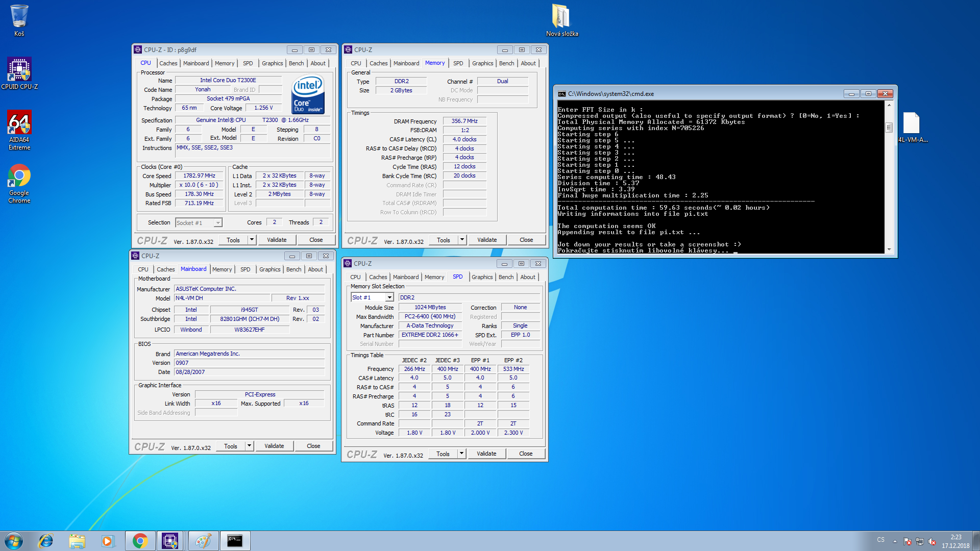
Task: Click the Max Bandwidth PC2-6400 value
Action: click(x=430, y=316)
